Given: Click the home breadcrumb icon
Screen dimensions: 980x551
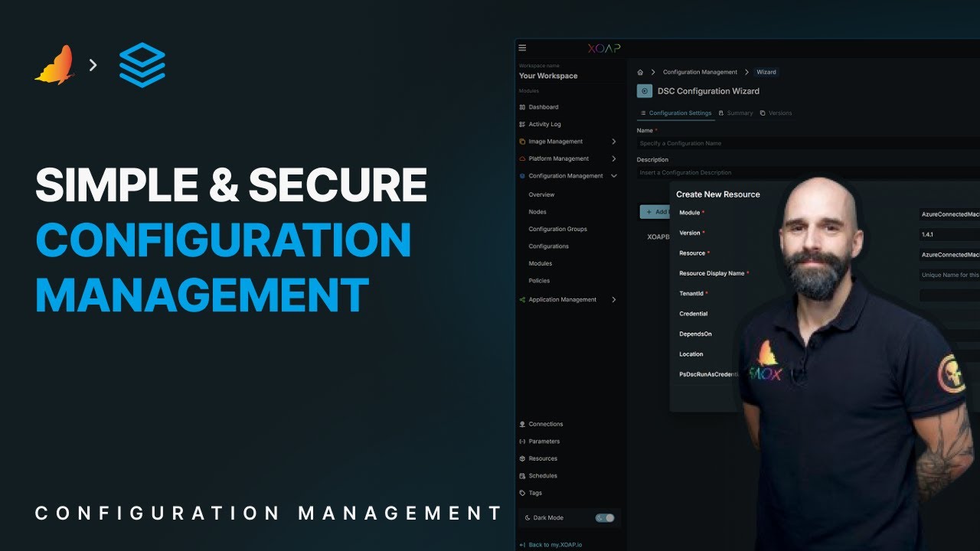Looking at the screenshot, I should tap(640, 72).
